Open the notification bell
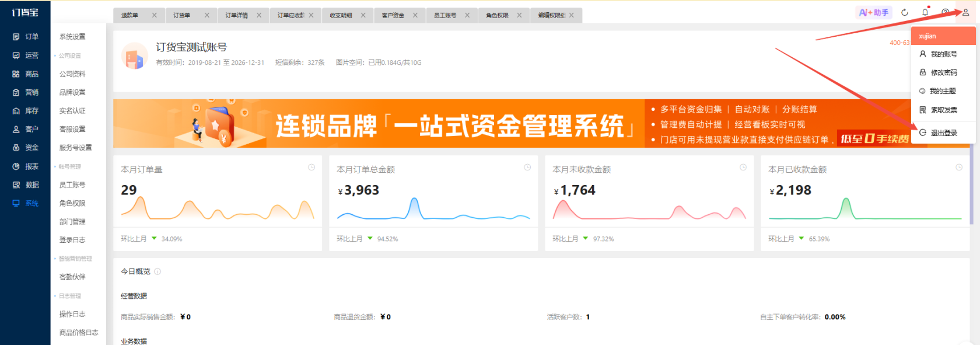Viewport: 980px width, 345px height. coord(925,12)
